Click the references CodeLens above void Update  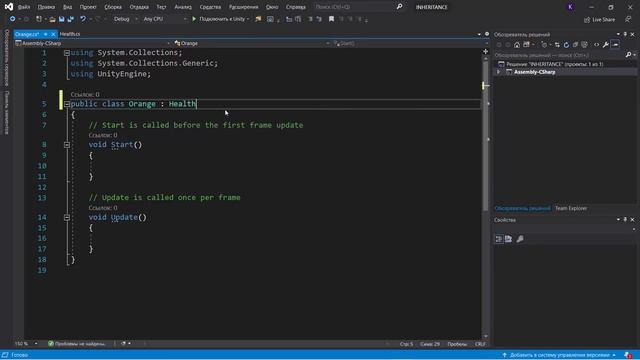coord(103,208)
